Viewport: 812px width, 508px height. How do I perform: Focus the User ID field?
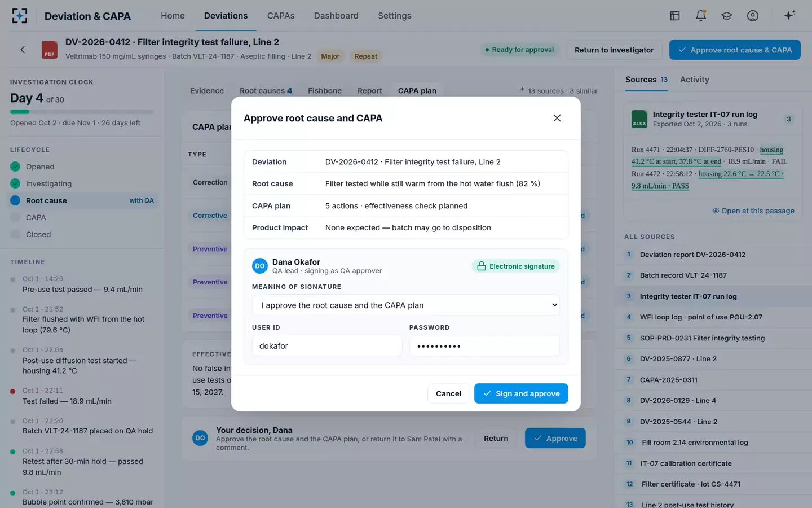coord(327,345)
